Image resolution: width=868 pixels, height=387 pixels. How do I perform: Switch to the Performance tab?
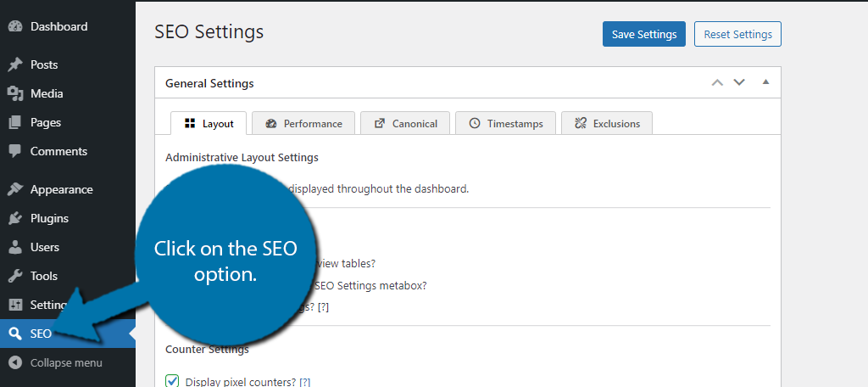pyautogui.click(x=303, y=123)
